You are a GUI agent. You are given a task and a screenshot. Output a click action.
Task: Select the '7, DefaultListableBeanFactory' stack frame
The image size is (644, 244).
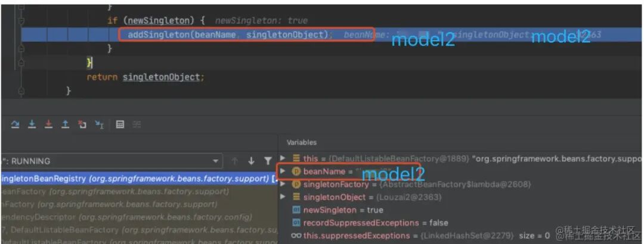click(x=139, y=229)
